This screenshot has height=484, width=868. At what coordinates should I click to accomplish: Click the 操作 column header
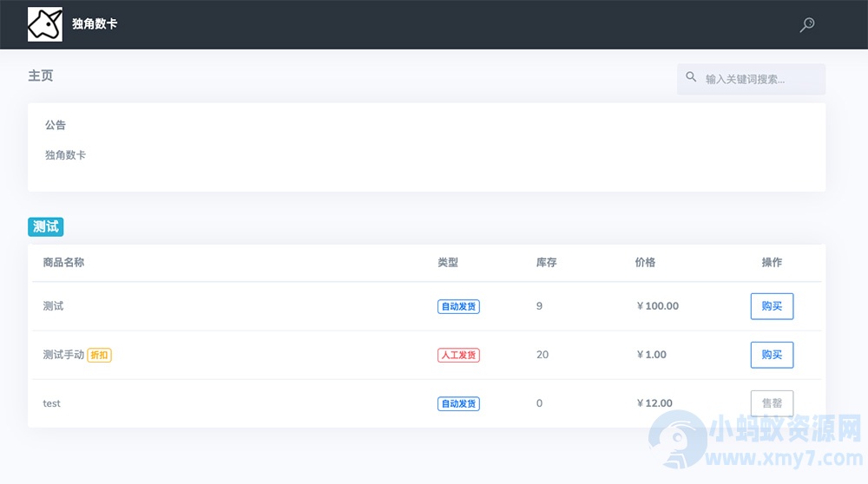[x=772, y=262]
